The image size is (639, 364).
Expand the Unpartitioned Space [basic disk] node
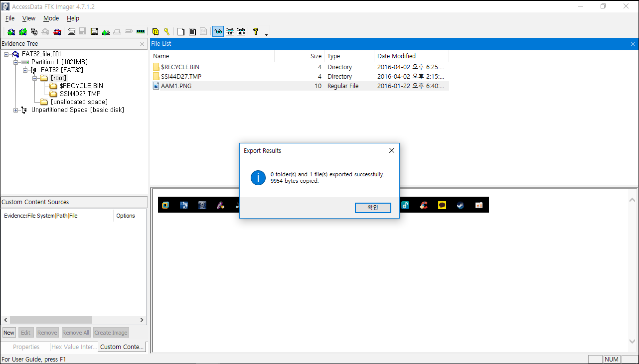(x=15, y=110)
